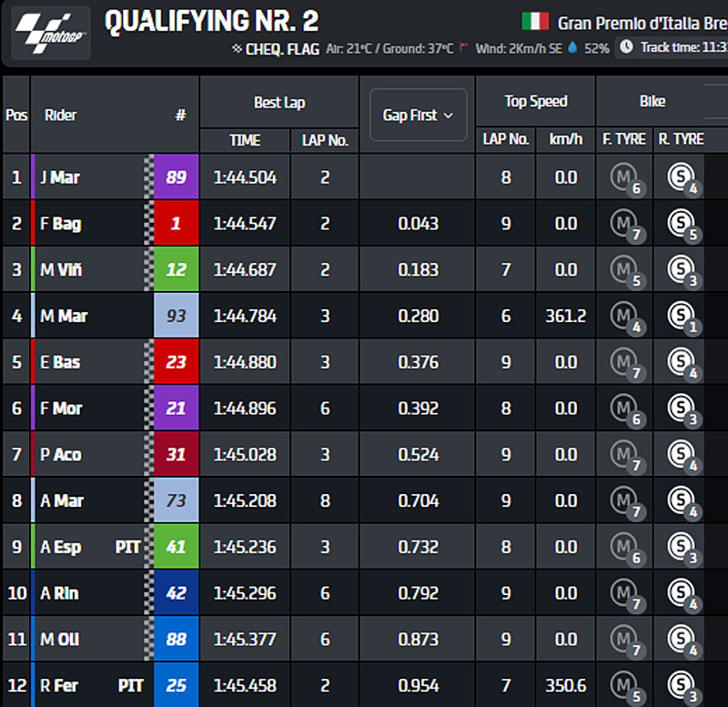This screenshot has width=728, height=707.
Task: Open the Gap First dropdown
Action: coord(418,116)
